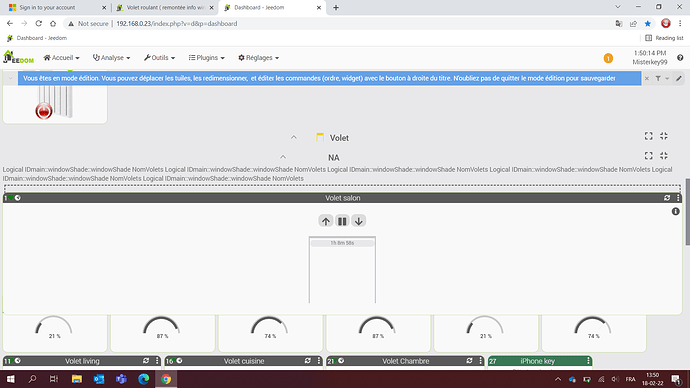Expand the Volet section to fullscreen
This screenshot has height=388, width=690.
point(649,136)
